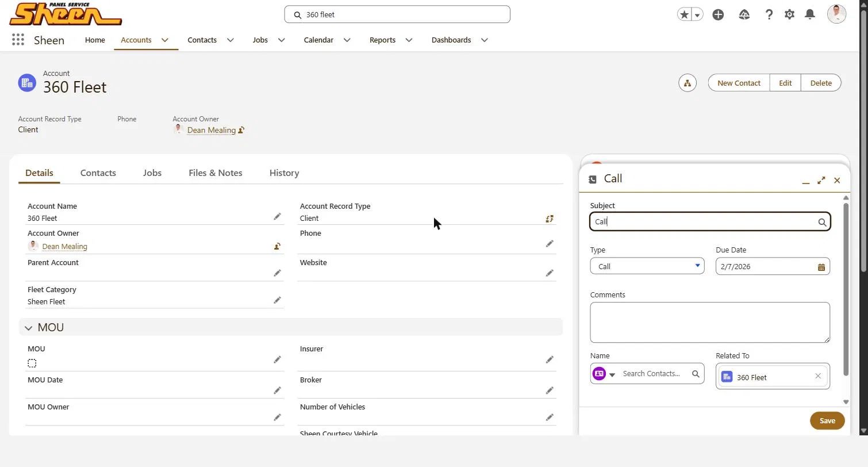Screen dimensions: 868x467
Task: Click change owner icon in Details
Action: 277,246
